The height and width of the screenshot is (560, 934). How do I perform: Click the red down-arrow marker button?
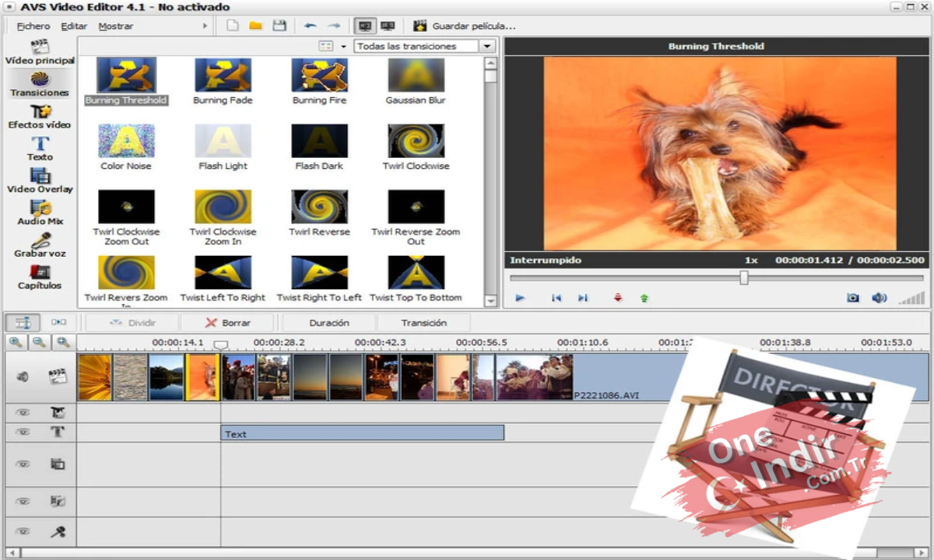click(618, 298)
